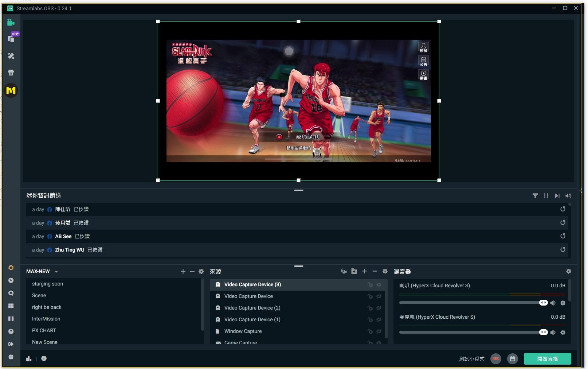Adjust the 麥克風 microphone volume slider

[x=473, y=333]
